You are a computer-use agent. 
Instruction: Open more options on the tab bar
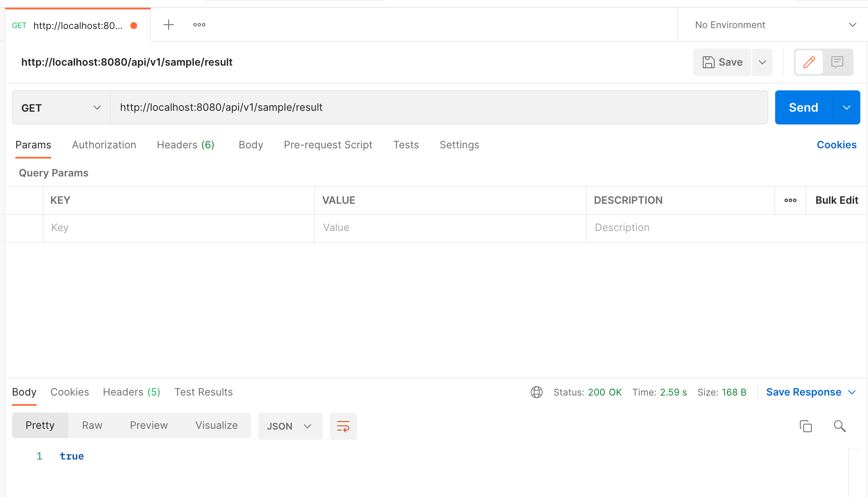pyautogui.click(x=198, y=24)
